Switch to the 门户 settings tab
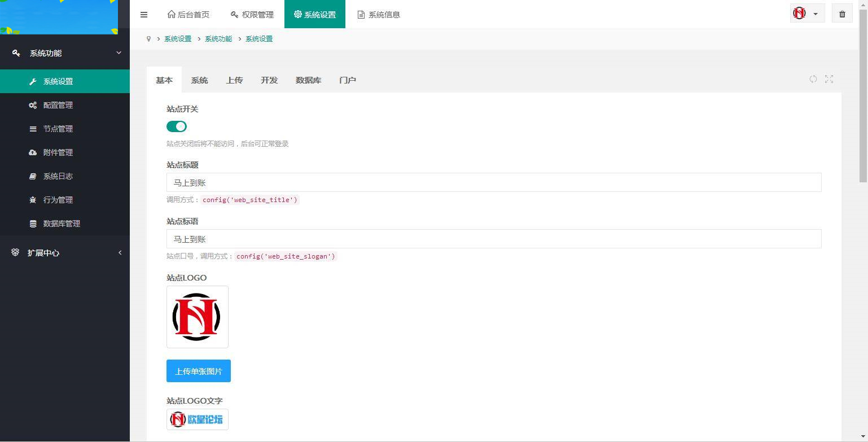Screen dimensions: 868x442 click(347, 80)
